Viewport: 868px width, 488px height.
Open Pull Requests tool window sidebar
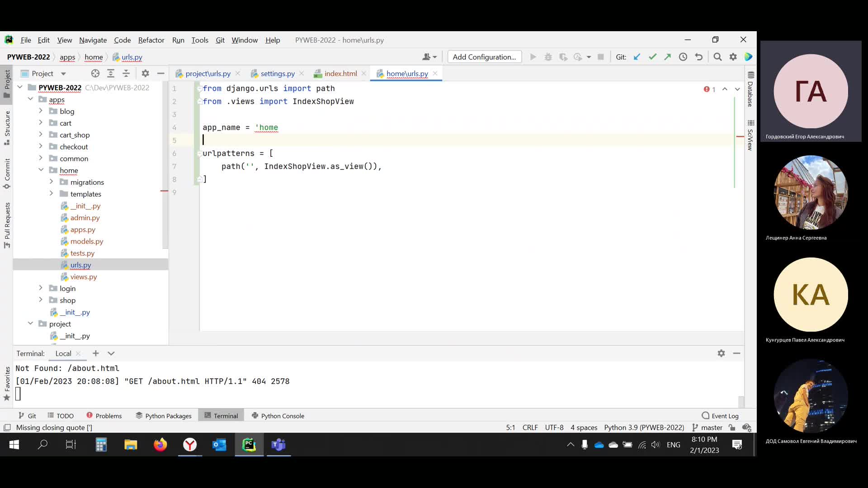point(7,225)
